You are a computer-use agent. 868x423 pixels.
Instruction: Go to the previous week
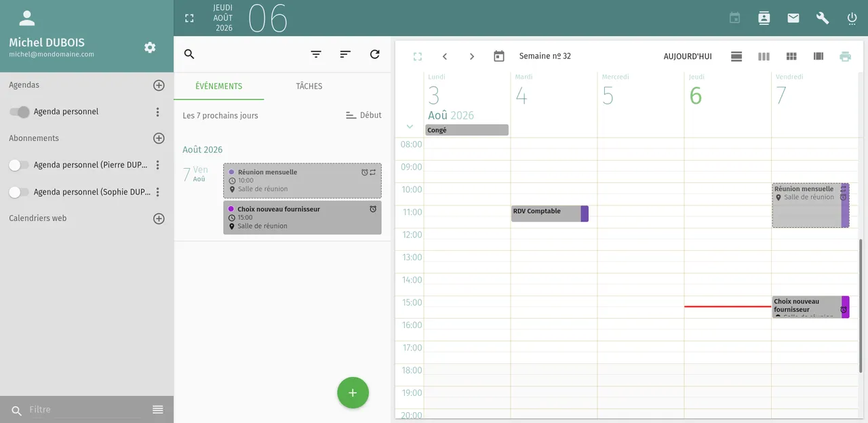[x=445, y=56]
